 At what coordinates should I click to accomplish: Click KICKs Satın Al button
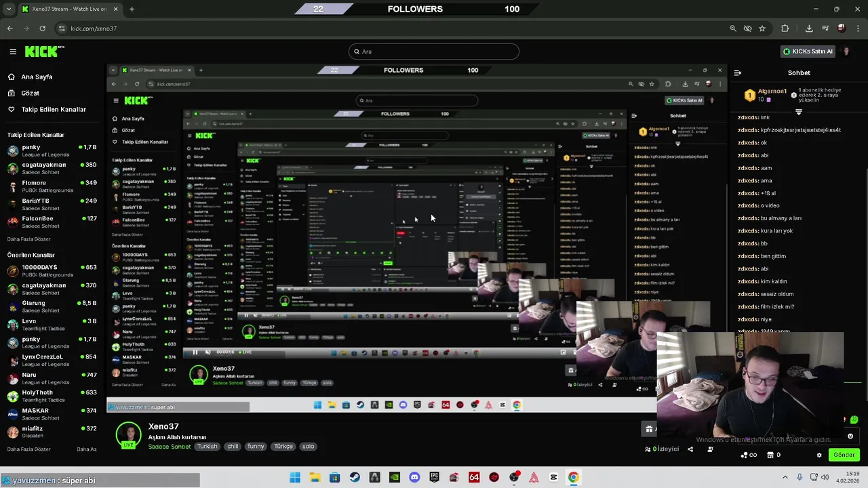click(807, 52)
